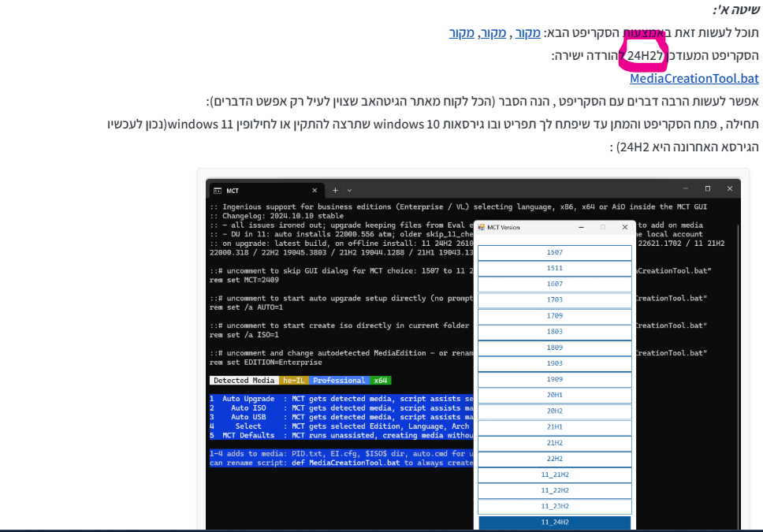Maximize the terminal window
Screen dimensions: 763x532
coord(707,189)
